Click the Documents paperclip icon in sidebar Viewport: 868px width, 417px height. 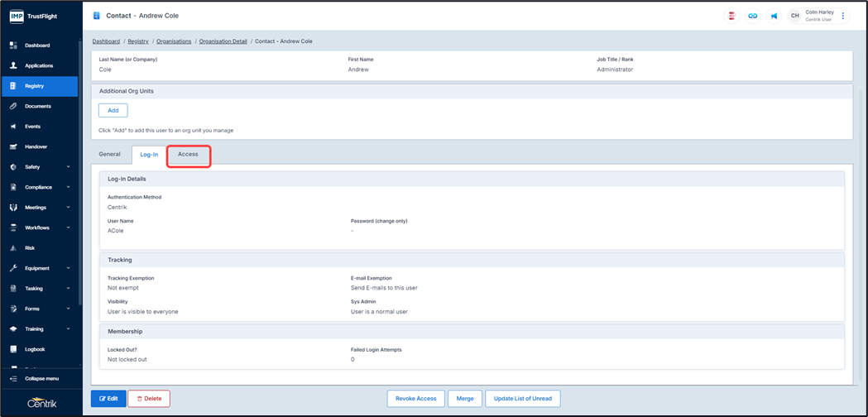click(x=13, y=106)
